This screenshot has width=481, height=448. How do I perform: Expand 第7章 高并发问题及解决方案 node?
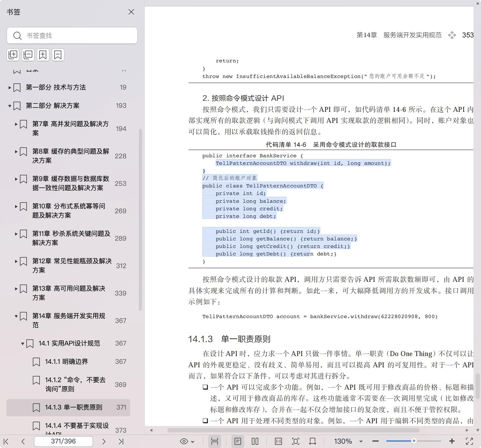pyautogui.click(x=16, y=124)
